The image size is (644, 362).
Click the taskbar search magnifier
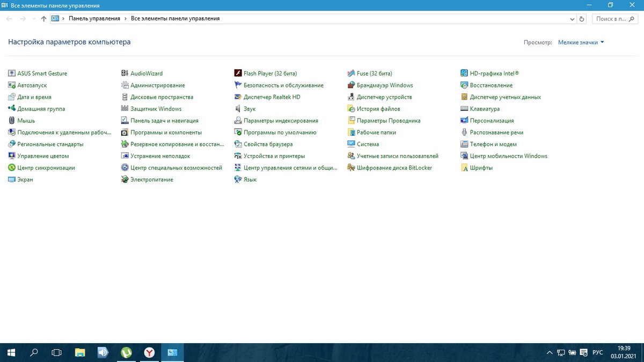(x=34, y=352)
